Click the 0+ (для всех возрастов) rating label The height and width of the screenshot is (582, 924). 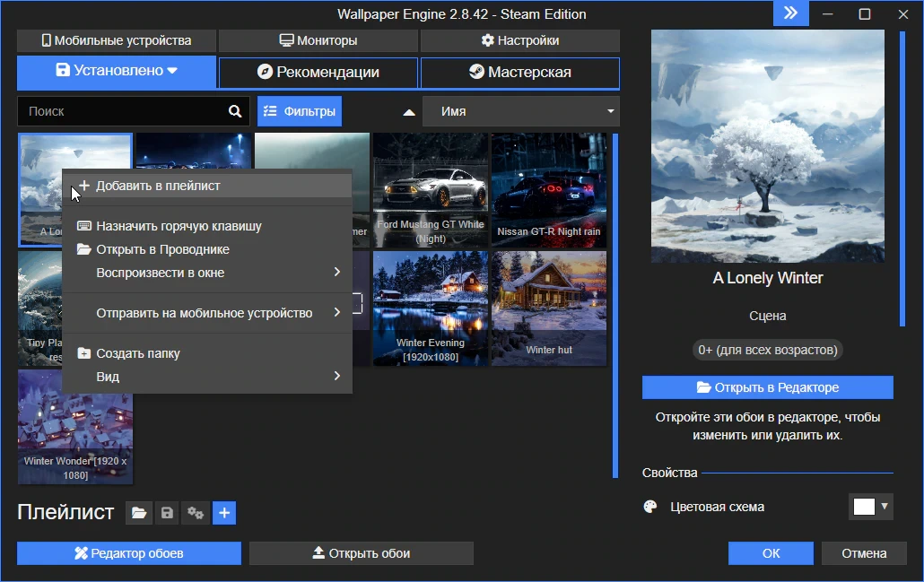pyautogui.click(x=767, y=350)
